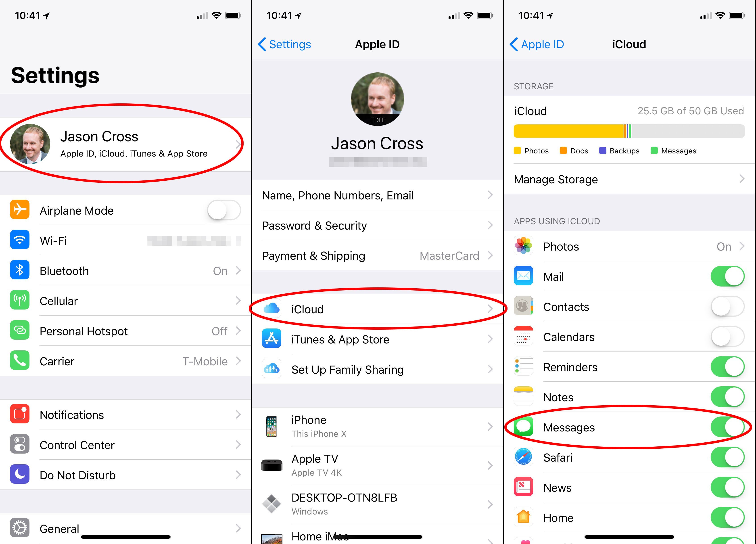Tap the News icon in iCloud app list

click(x=523, y=482)
